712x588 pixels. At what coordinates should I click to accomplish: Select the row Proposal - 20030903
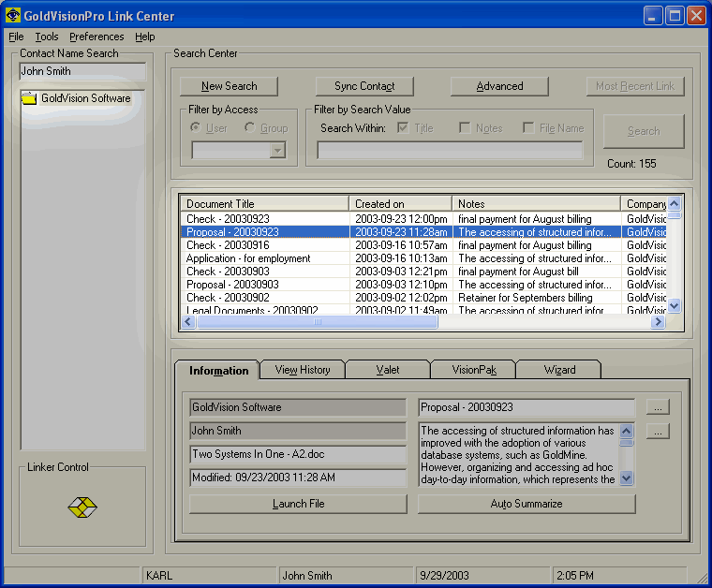[x=423, y=285]
